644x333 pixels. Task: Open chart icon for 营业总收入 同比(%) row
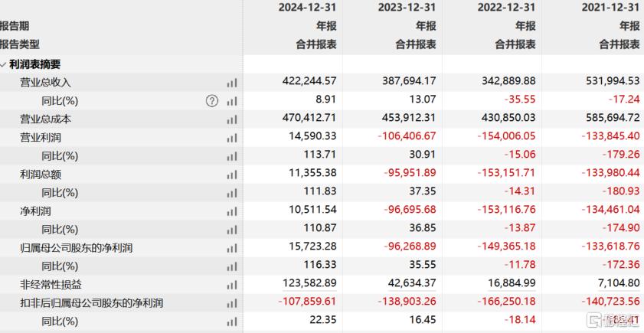[x=231, y=101]
